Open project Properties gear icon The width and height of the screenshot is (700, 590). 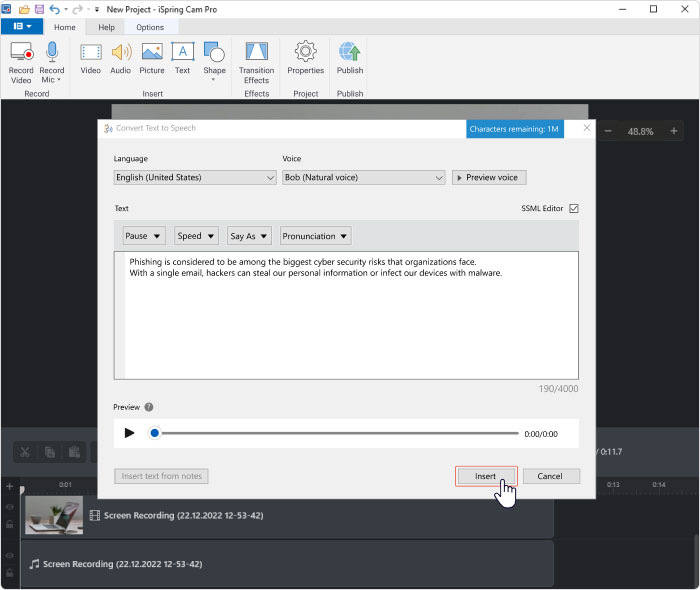coord(305,53)
